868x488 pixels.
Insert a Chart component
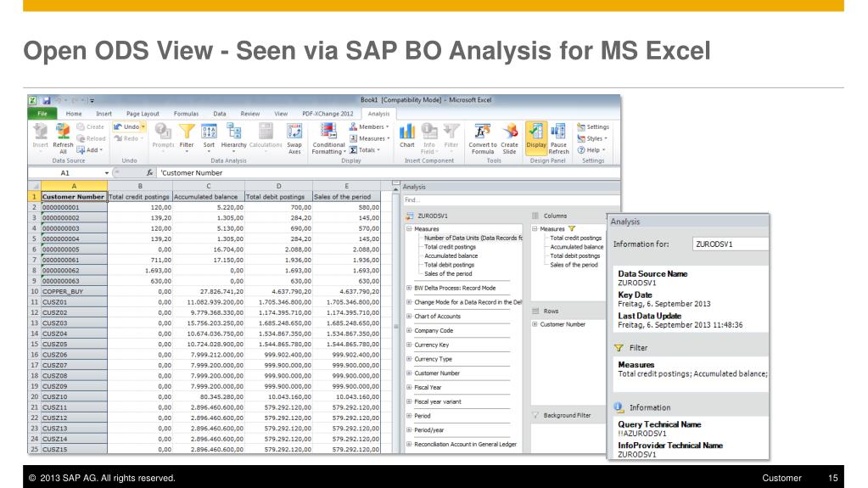pos(407,137)
